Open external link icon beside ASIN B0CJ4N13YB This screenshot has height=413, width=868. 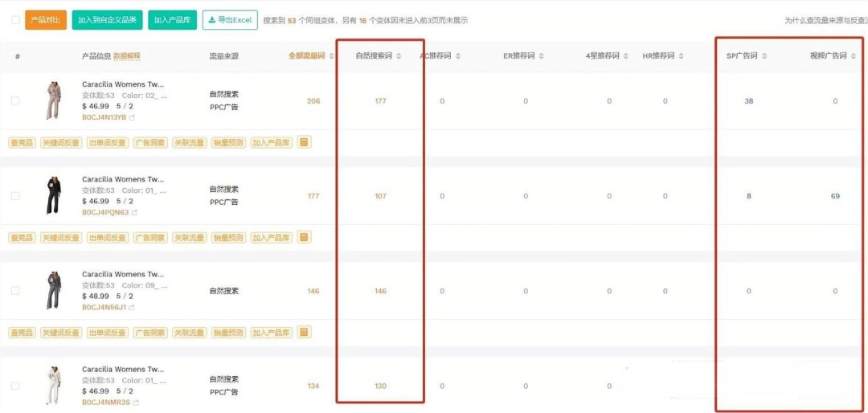tap(133, 117)
